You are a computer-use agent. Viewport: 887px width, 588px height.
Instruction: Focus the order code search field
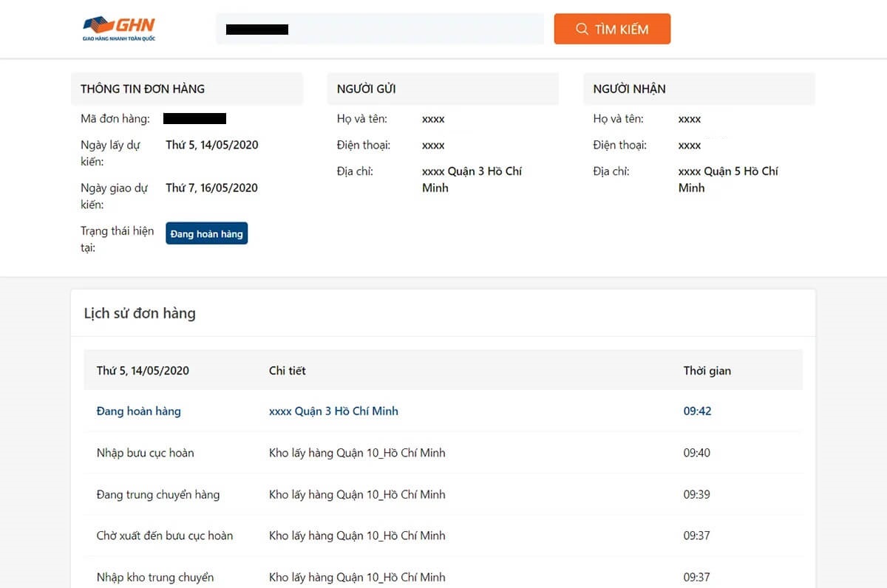379,29
